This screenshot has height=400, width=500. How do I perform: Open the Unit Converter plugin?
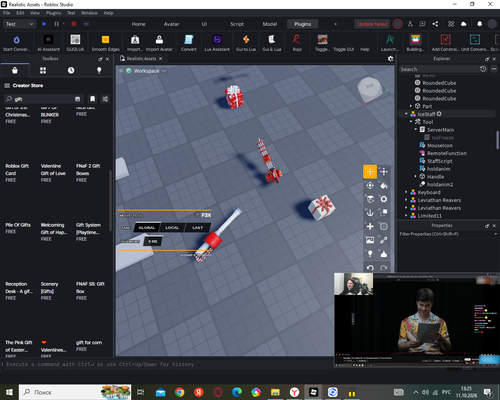[475, 43]
